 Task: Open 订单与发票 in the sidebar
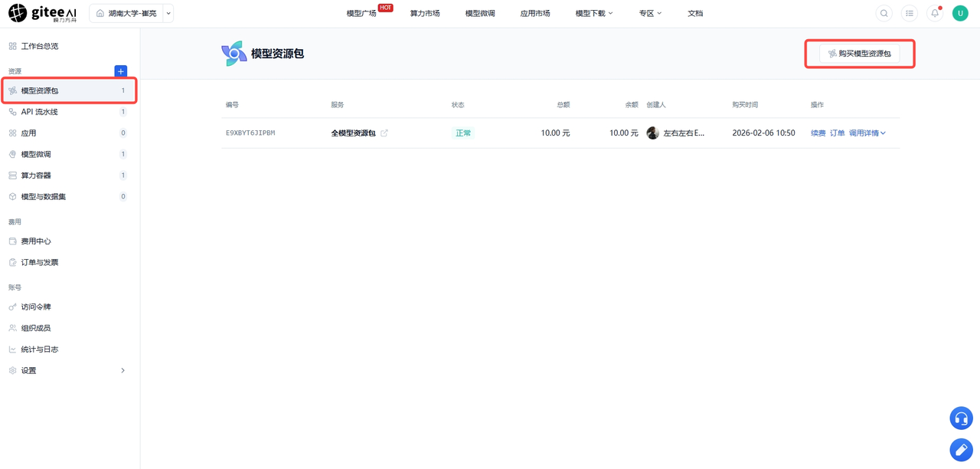tap(69, 262)
